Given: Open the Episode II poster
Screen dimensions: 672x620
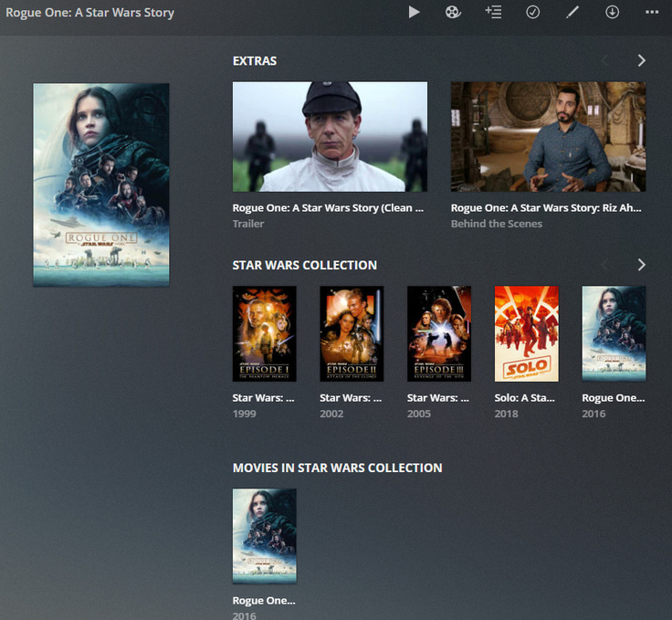Looking at the screenshot, I should click(352, 334).
